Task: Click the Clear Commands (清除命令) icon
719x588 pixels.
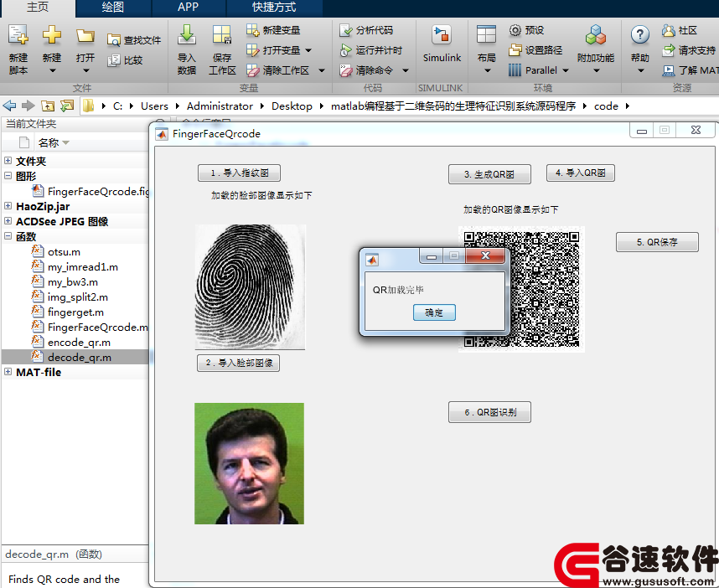Action: [x=346, y=70]
